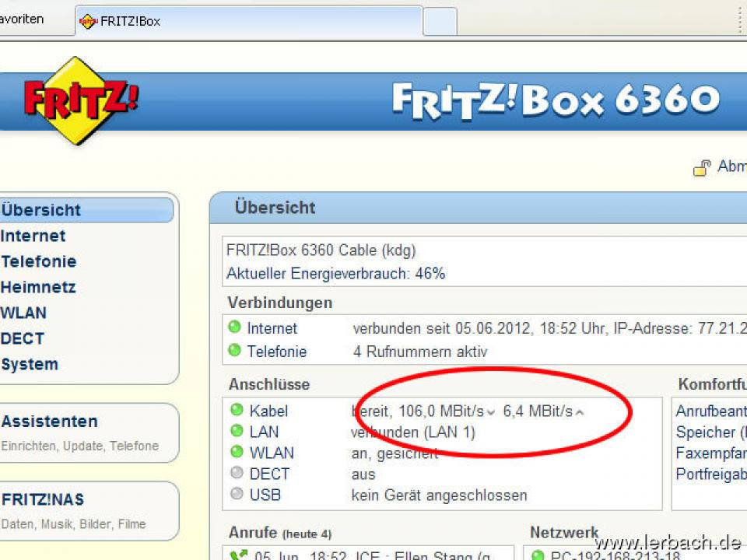Open the WLAN menu in the sidebar
Image resolution: width=747 pixels, height=560 pixels.
point(23,313)
